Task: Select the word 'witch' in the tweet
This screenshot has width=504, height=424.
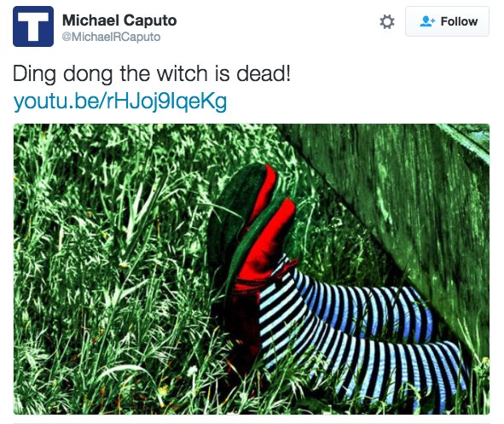Action: [182, 73]
